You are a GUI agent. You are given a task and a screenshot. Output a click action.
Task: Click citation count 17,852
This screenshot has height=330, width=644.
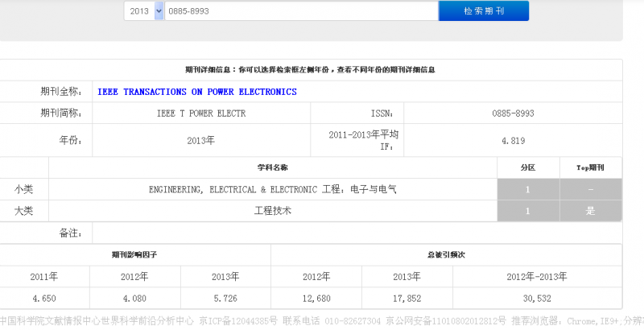[407, 299]
